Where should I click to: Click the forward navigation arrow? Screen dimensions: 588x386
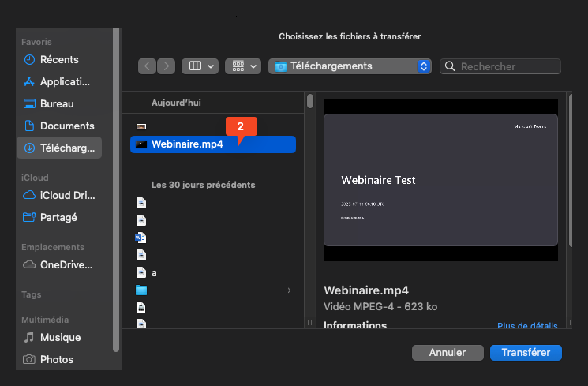click(166, 66)
